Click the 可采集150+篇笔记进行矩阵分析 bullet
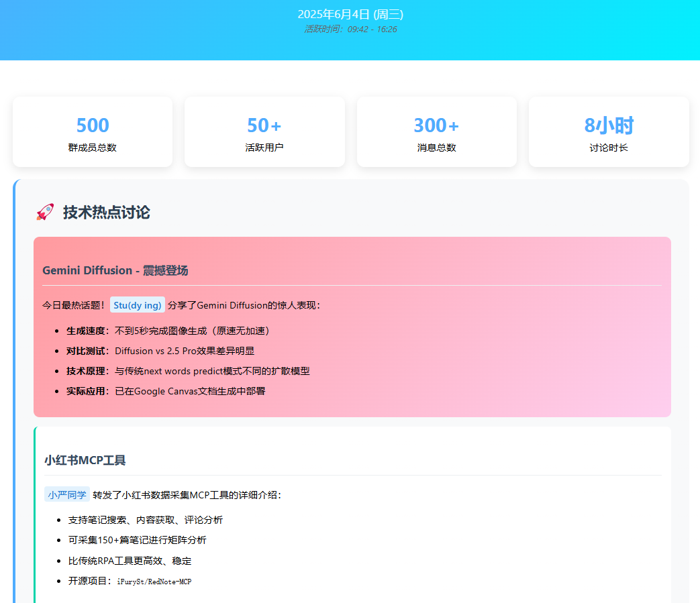Viewport: 700px width, 603px height. point(137,540)
